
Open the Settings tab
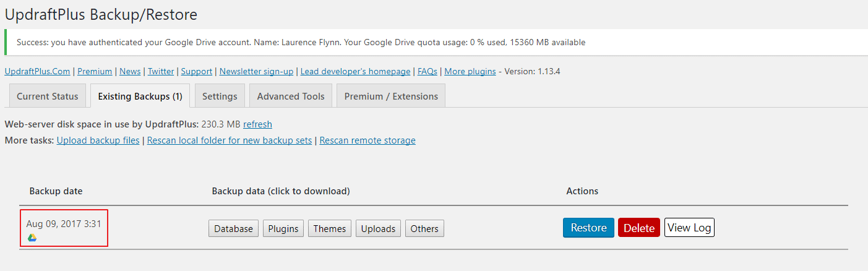coord(220,96)
